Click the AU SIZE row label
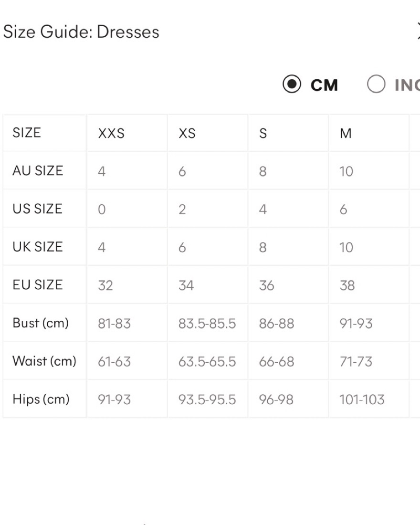Image resolution: width=420 pixels, height=525 pixels. [38, 171]
